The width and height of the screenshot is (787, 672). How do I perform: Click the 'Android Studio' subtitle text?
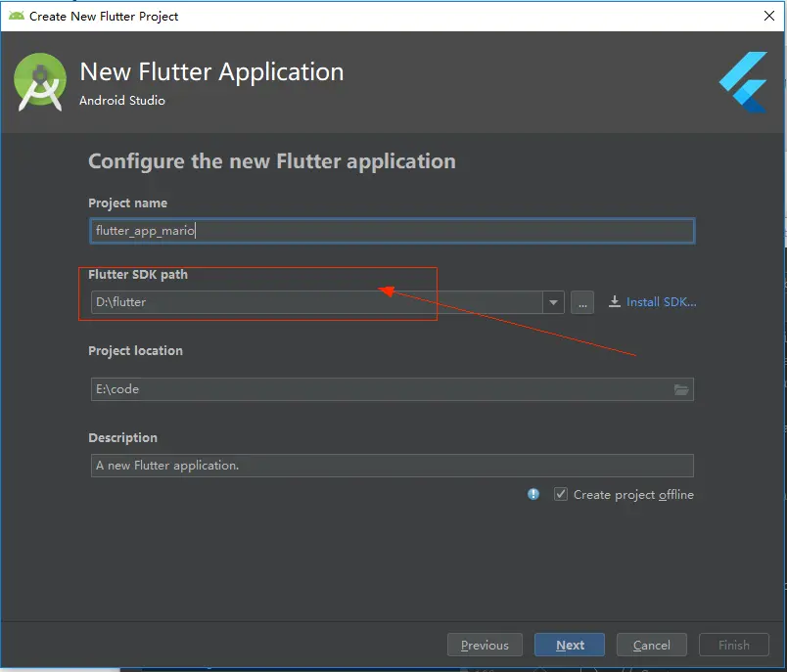coord(122,101)
